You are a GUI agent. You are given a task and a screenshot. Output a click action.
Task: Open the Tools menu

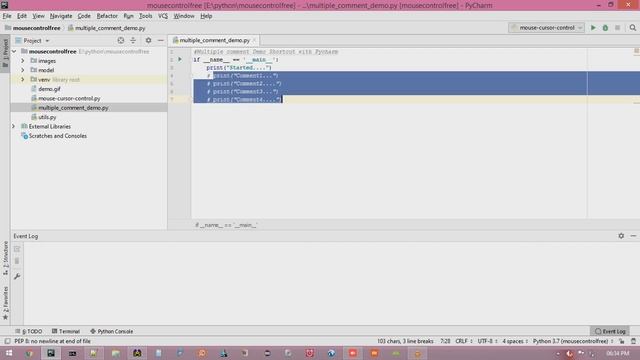click(x=145, y=16)
